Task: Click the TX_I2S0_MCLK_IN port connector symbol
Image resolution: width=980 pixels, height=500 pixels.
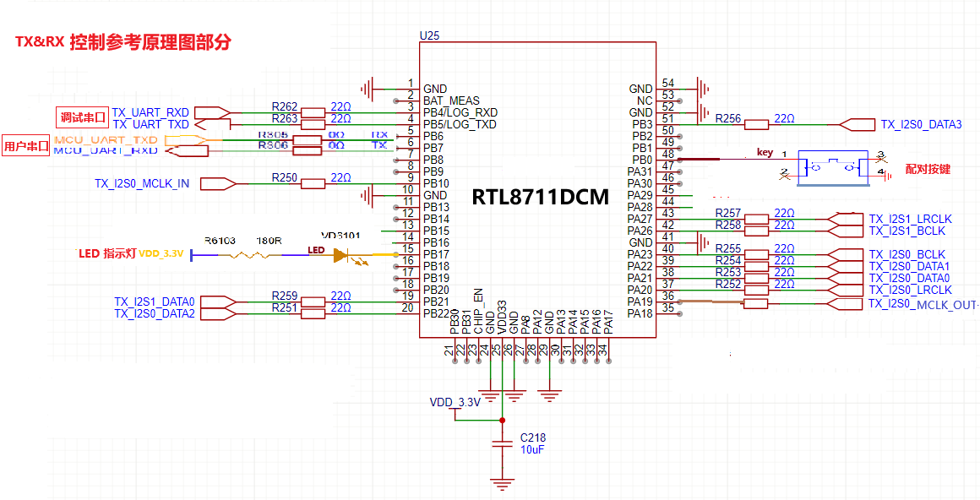Action: 217,184
